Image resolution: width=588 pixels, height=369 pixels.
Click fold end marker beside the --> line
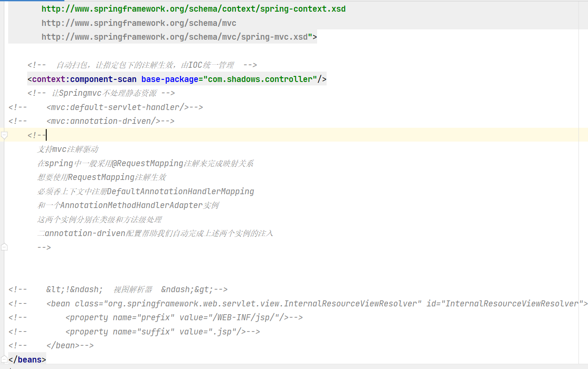click(4, 247)
